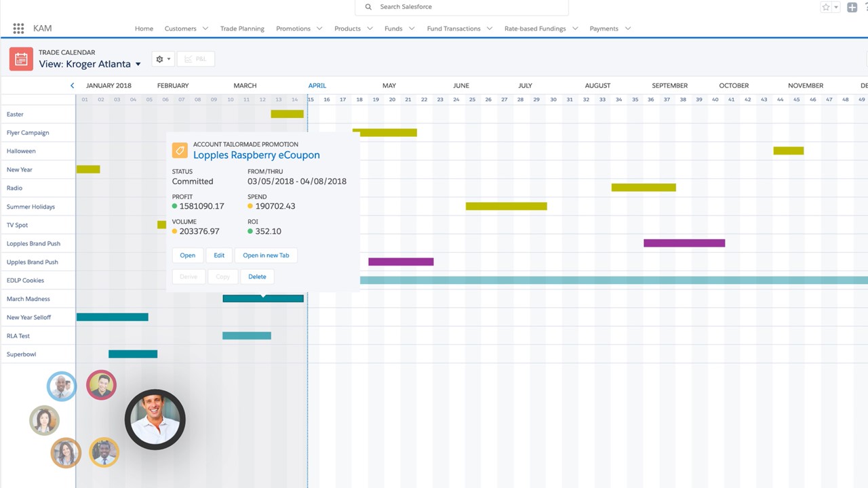This screenshot has width=868, height=488.
Task: Select the Easter promotion bar
Action: [288, 114]
